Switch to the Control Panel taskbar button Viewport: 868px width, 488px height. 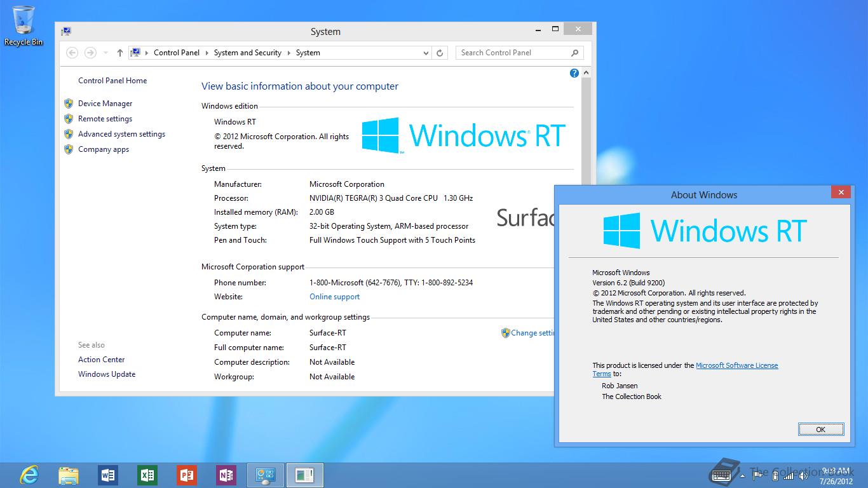click(x=265, y=475)
